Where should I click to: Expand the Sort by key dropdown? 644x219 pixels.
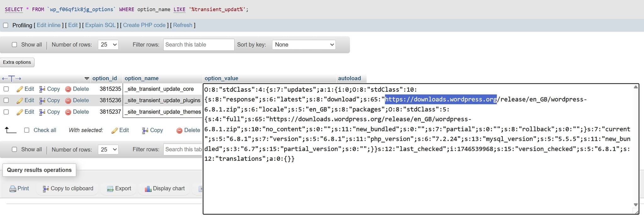304,45
